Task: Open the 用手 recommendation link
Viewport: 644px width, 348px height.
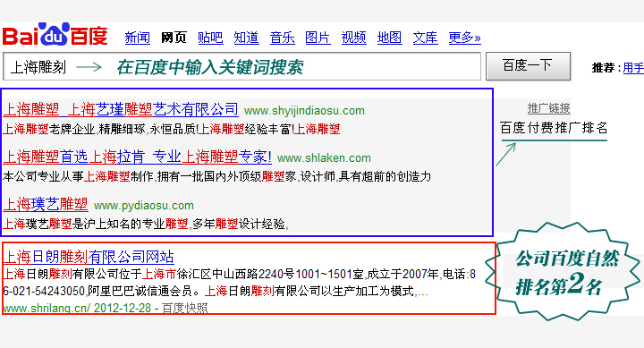Action: click(633, 67)
